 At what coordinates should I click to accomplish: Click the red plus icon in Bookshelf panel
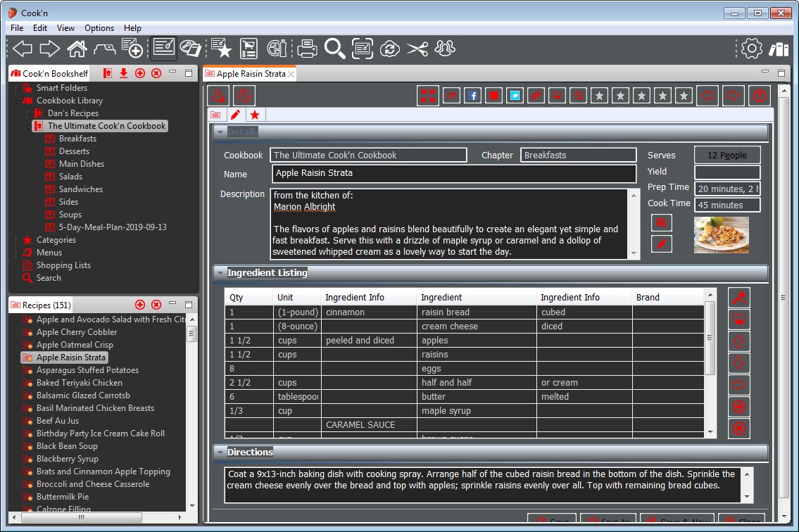[140, 73]
